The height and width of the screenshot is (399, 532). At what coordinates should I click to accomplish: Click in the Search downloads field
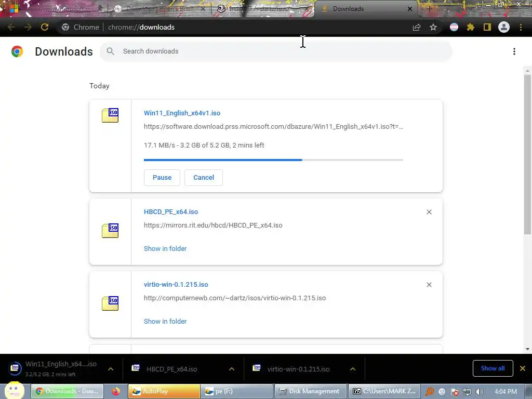click(x=276, y=51)
